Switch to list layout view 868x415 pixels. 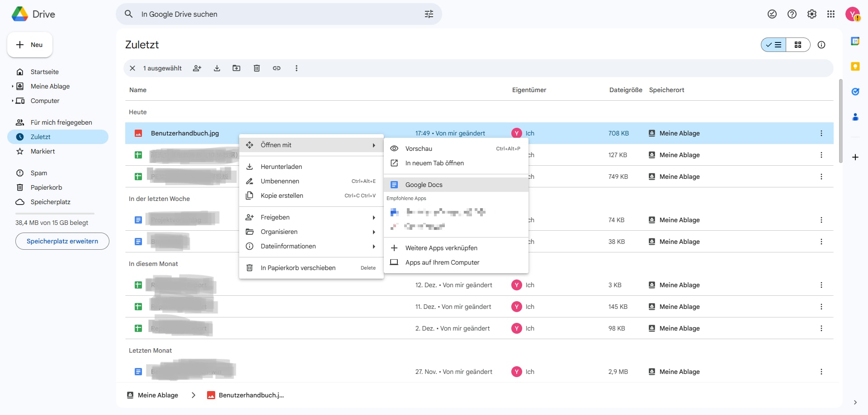click(x=774, y=45)
